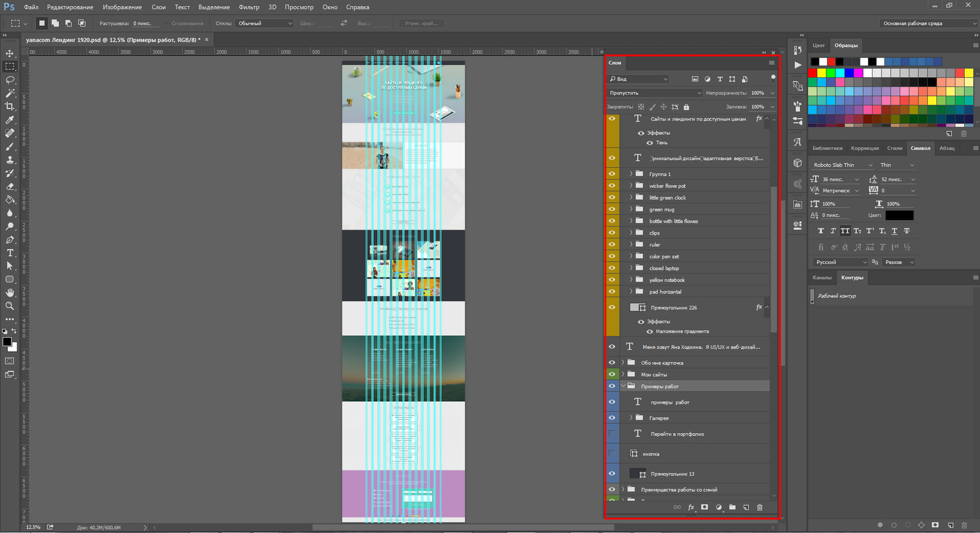Viewport: 980px width, 533px height.
Task: Select the Crop tool
Action: pos(10,107)
